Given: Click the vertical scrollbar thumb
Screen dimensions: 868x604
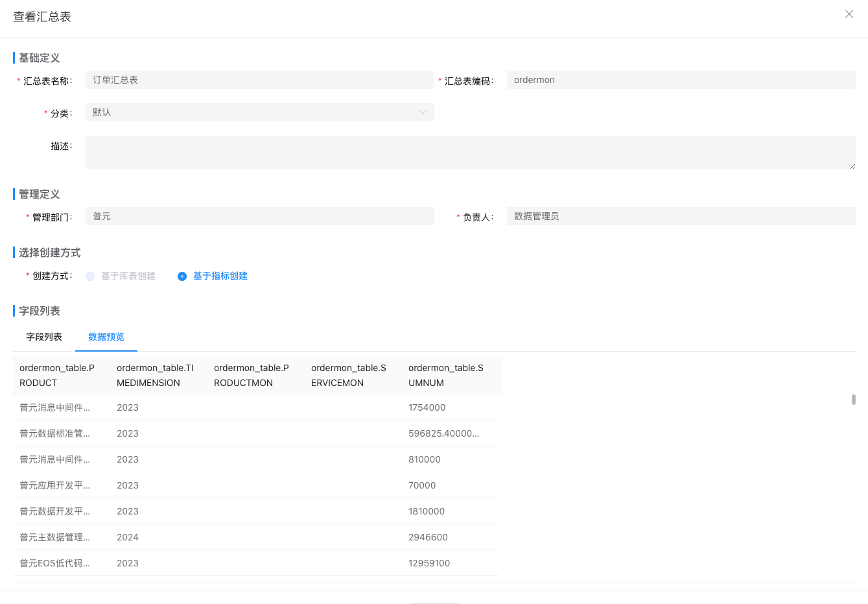Looking at the screenshot, I should pyautogui.click(x=853, y=400).
